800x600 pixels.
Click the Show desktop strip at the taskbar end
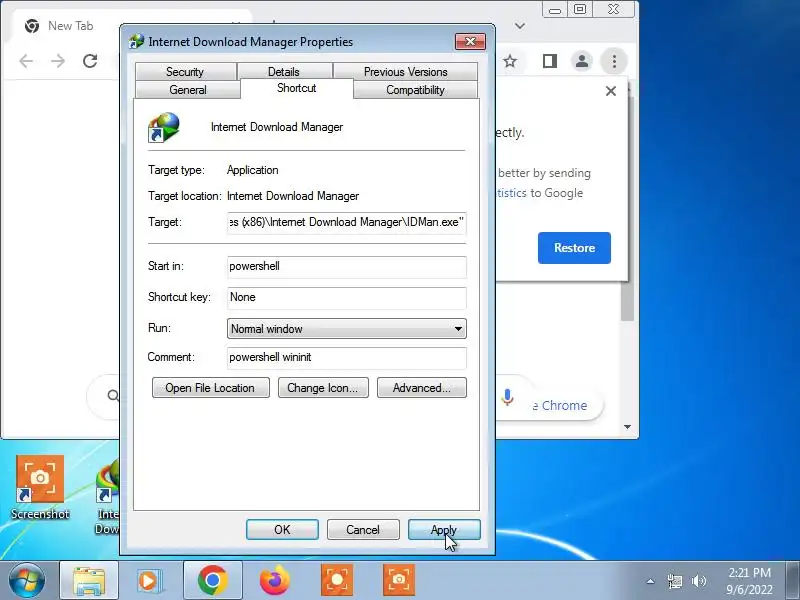click(793, 581)
